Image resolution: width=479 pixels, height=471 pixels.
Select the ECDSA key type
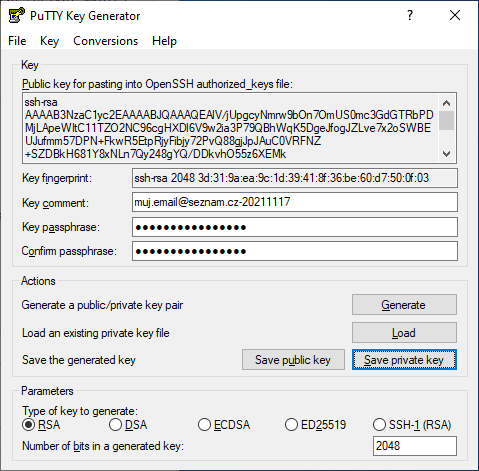tap(224, 425)
